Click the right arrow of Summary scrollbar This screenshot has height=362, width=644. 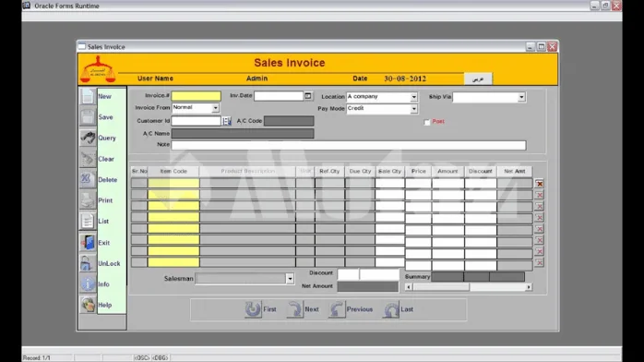[x=529, y=287]
